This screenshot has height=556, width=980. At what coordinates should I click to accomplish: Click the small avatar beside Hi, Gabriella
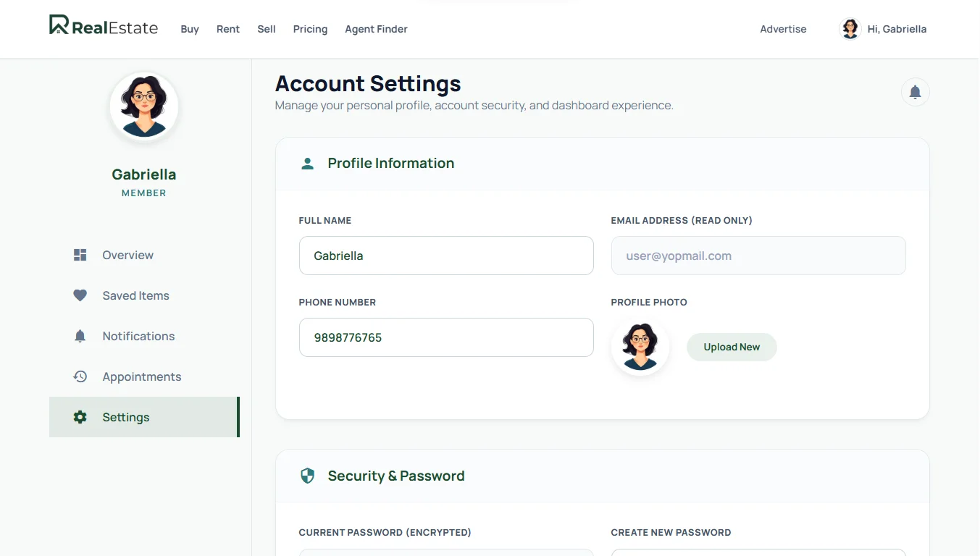click(x=850, y=29)
